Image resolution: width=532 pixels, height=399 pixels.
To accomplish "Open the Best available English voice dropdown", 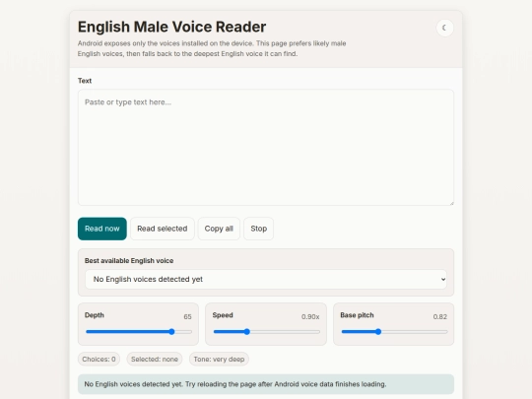I will tap(266, 279).
